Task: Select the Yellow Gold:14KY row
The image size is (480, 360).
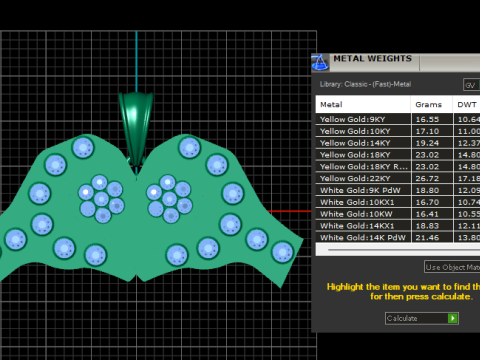Action: pos(398,143)
